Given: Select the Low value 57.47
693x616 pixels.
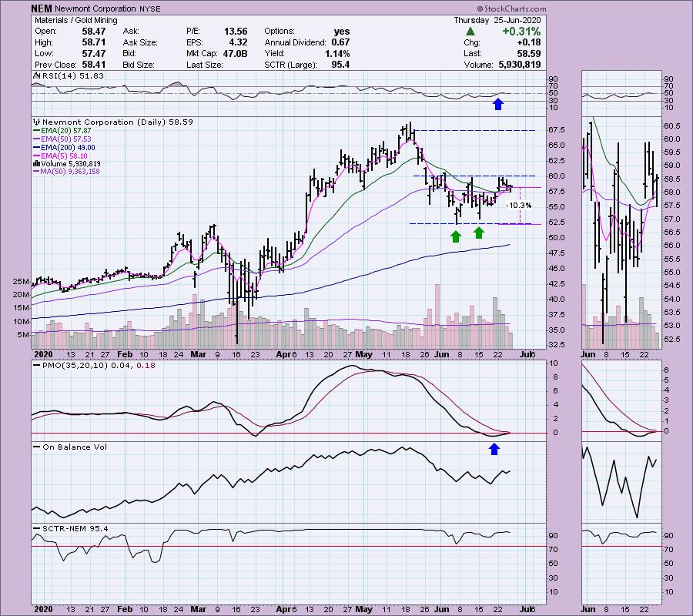Looking at the screenshot, I should [94, 53].
